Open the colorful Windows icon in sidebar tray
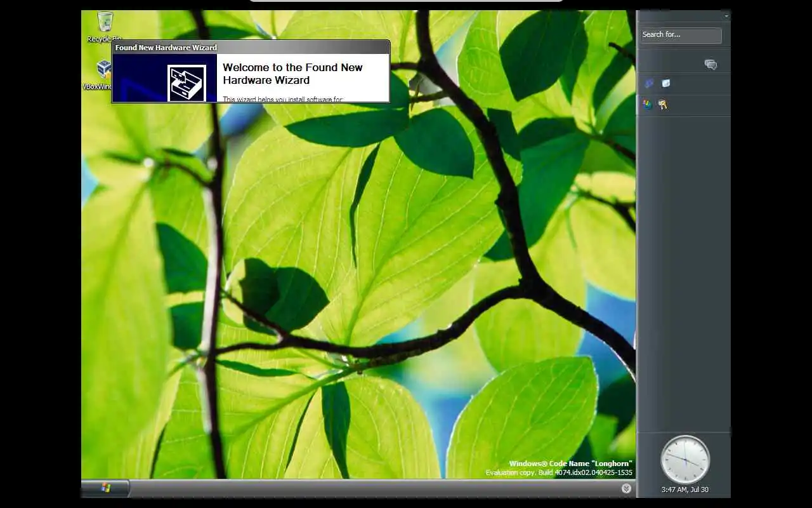812x508 pixels. click(647, 104)
